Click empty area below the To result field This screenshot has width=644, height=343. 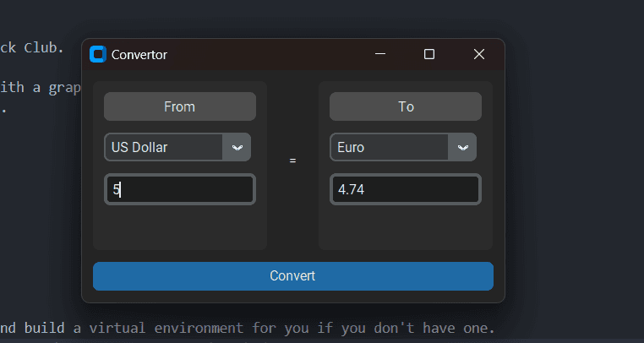tap(405, 226)
